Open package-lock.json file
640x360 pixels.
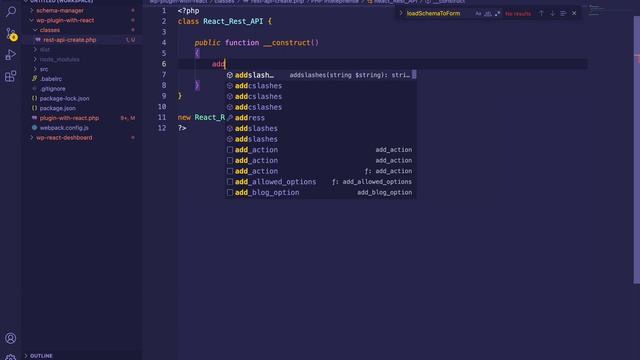[64, 98]
